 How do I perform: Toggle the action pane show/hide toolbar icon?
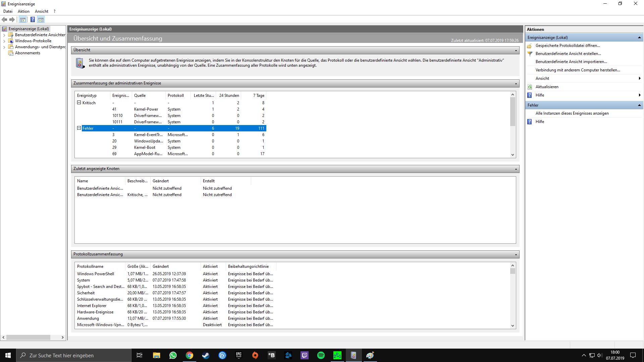[41, 19]
